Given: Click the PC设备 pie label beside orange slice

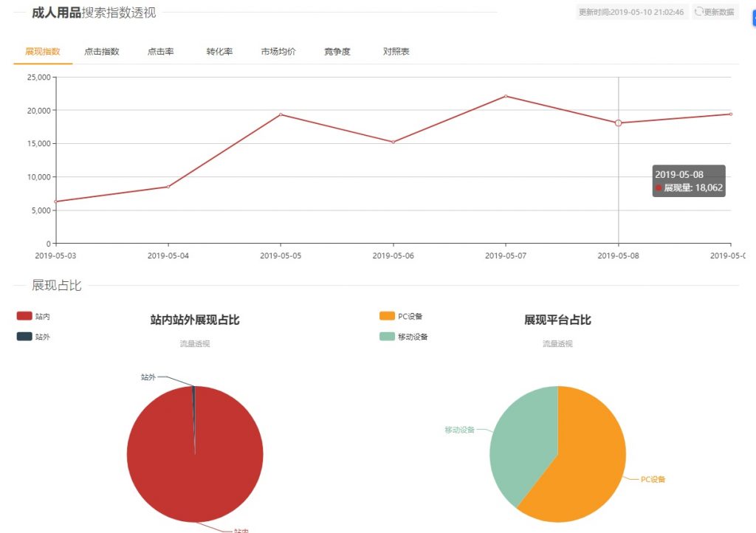Looking at the screenshot, I should [x=653, y=479].
